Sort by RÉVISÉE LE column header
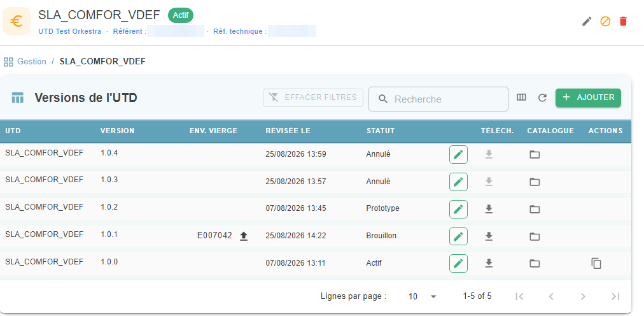644x316 pixels. click(288, 131)
